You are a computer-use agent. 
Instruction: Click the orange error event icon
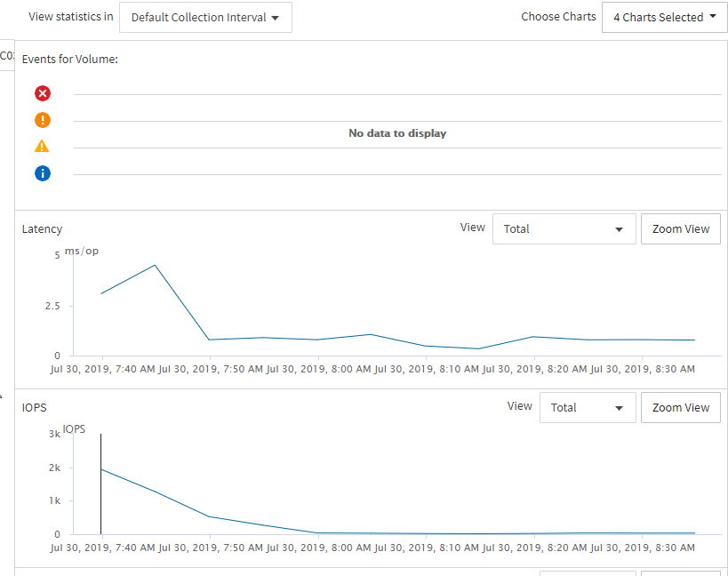click(x=43, y=120)
